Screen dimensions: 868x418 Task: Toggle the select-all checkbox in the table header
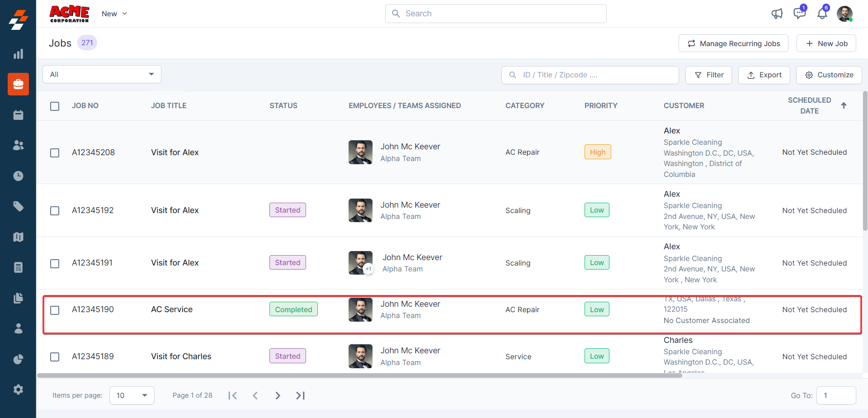[55, 106]
